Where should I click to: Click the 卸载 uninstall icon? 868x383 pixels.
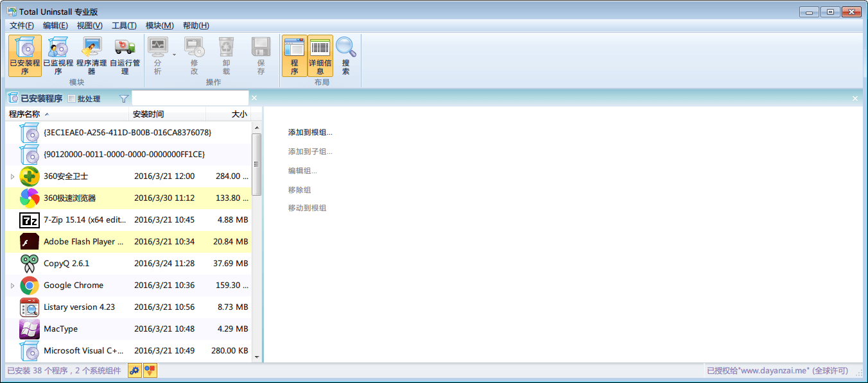click(226, 56)
